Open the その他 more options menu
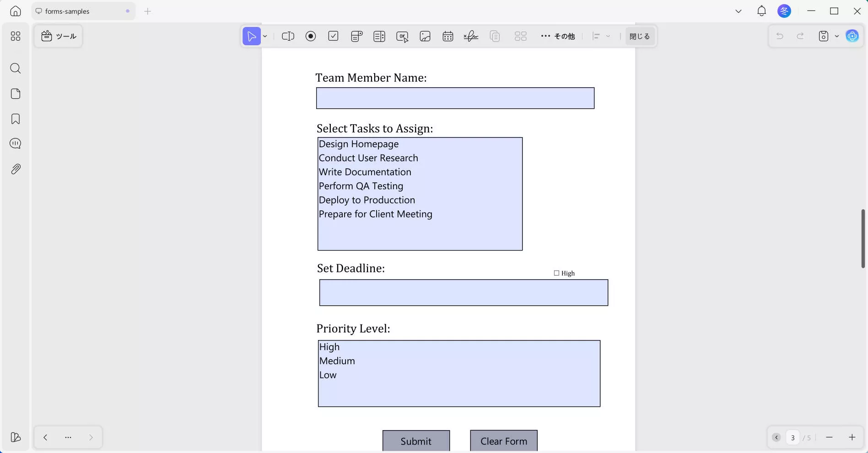This screenshot has height=453, width=868. [x=558, y=36]
